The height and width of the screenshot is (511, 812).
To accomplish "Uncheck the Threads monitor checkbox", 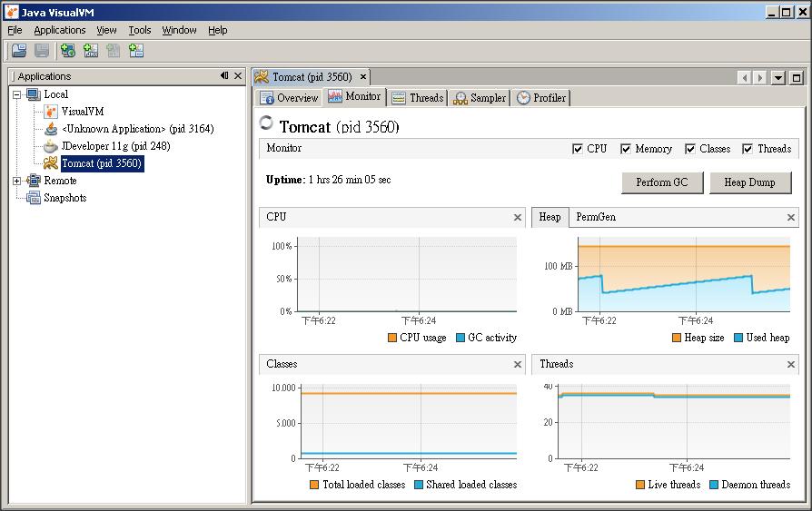I will click(748, 149).
